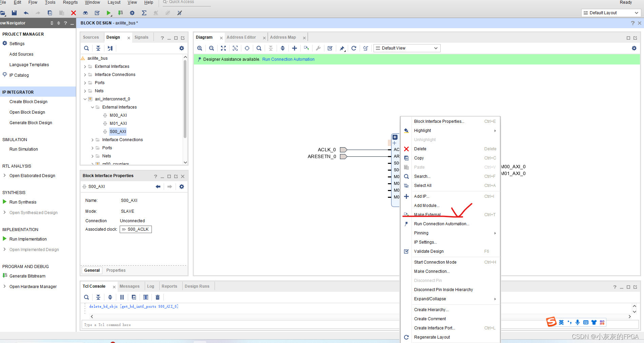Click Create Block Design in Flow Navigator

tap(28, 102)
